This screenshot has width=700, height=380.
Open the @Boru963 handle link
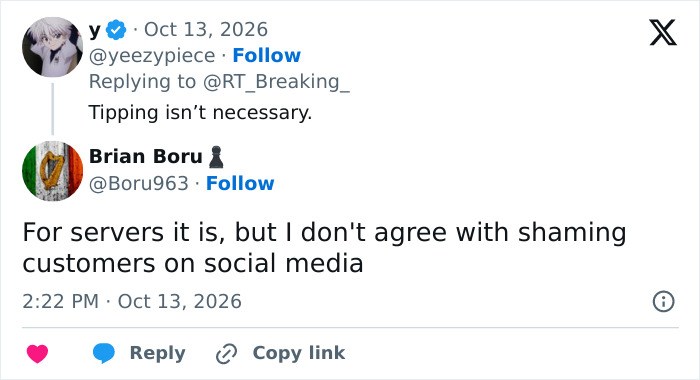pos(138,184)
